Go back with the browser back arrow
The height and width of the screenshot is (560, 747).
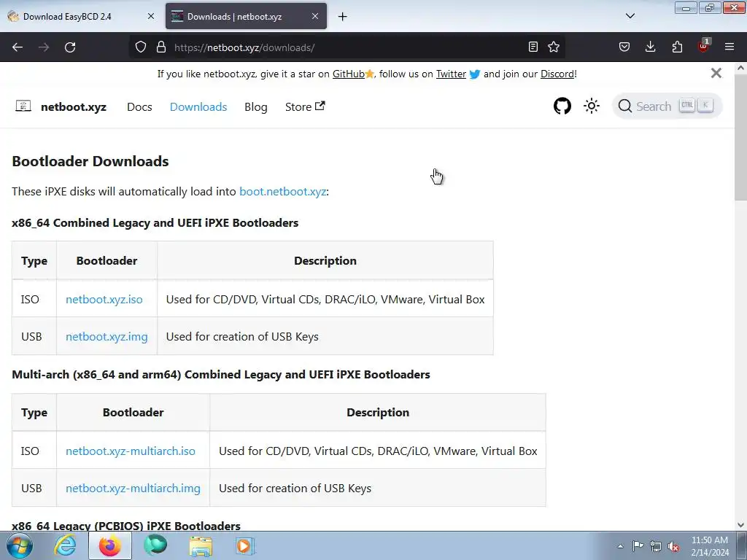pyautogui.click(x=18, y=47)
